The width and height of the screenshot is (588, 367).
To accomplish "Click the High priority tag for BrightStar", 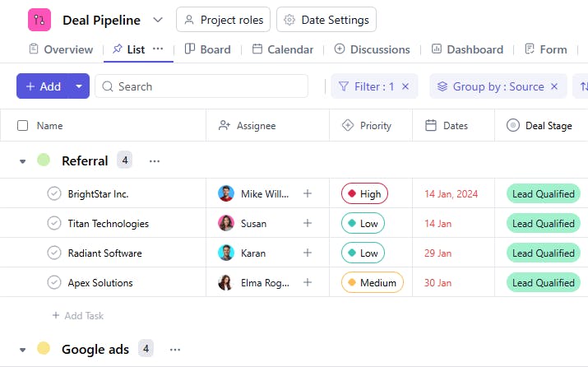I will pyautogui.click(x=364, y=193).
